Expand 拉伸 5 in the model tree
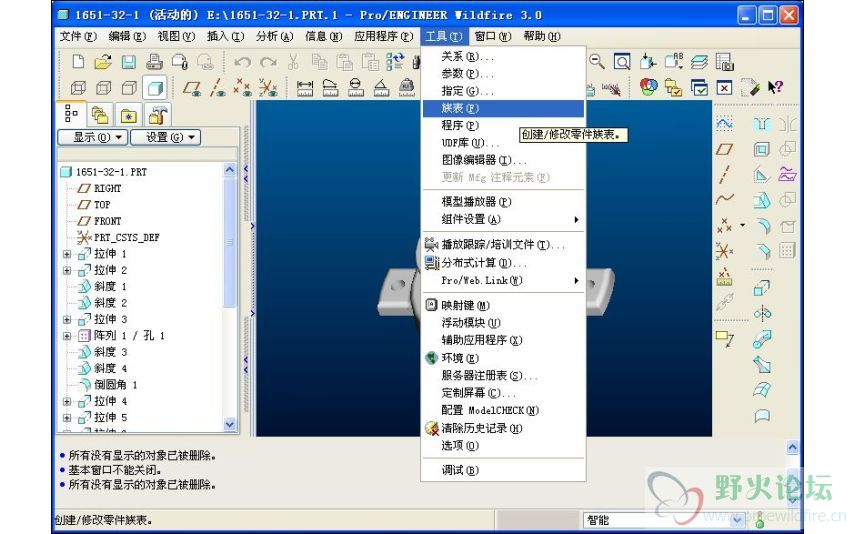 (67, 418)
